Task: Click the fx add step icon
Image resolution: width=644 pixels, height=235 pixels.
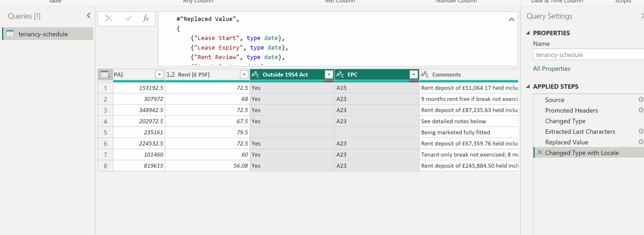Action: (x=146, y=18)
